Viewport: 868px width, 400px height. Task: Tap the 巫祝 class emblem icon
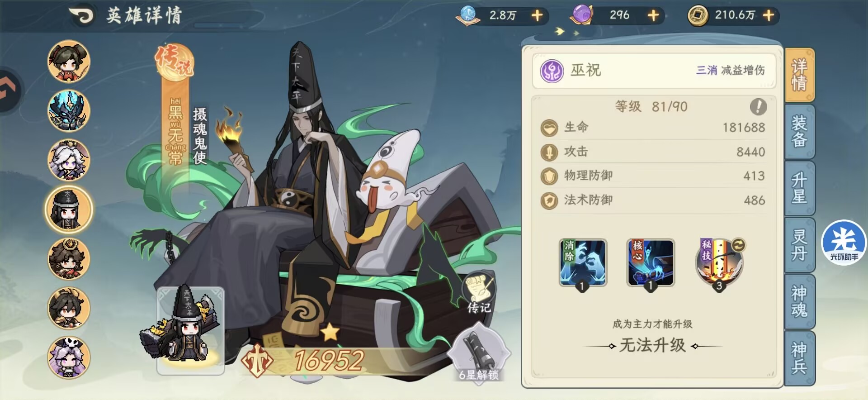click(x=552, y=71)
